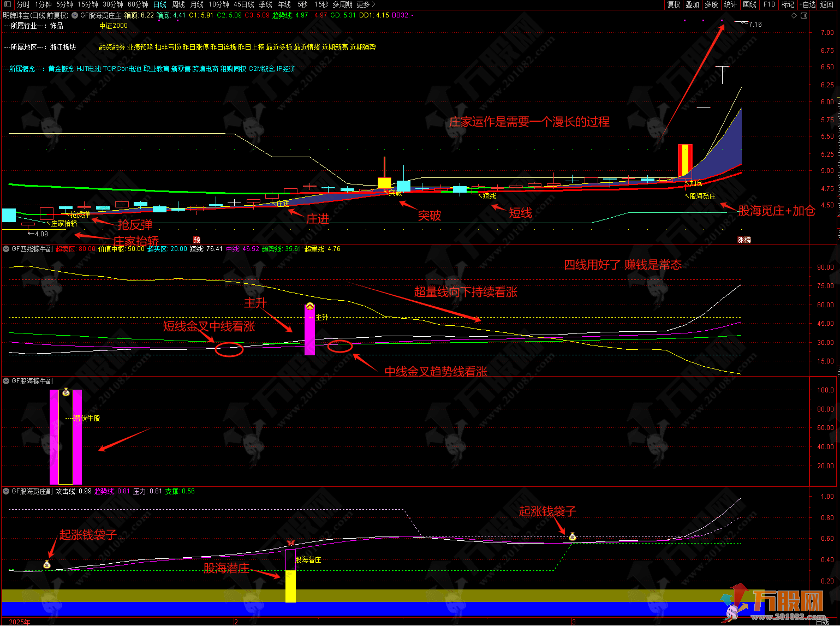This screenshot has height=626, width=840.
Task: Select the 5秒 period
Action: point(302,4)
